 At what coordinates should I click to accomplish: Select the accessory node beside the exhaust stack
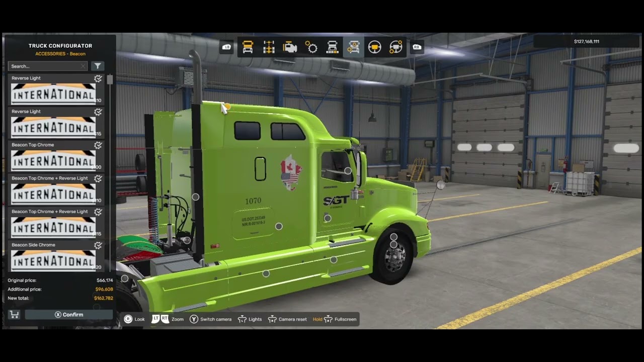pos(196,197)
